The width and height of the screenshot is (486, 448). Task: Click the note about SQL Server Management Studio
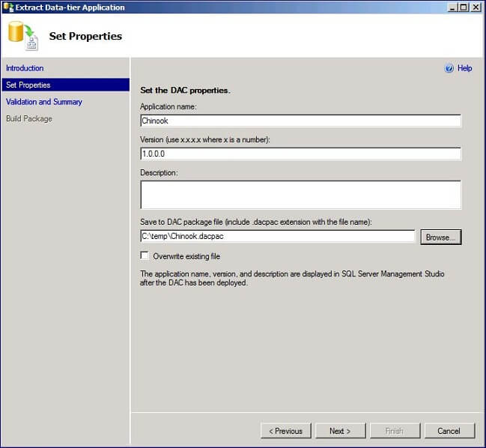292,279
